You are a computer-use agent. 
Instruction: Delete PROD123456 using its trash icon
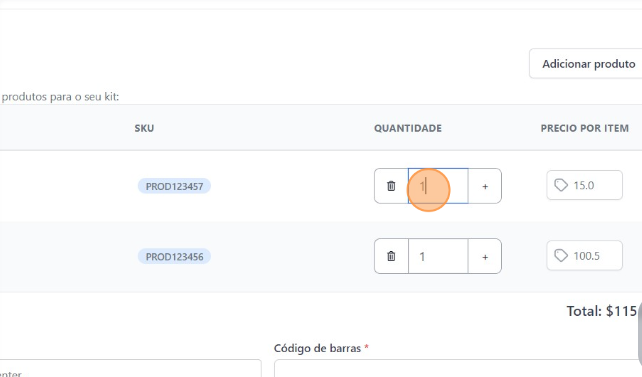[x=391, y=256]
